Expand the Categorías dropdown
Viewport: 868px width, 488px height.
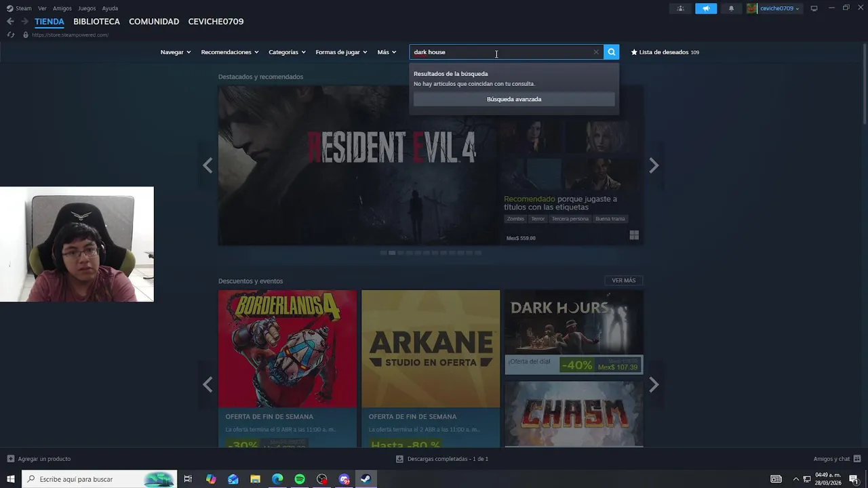point(287,52)
